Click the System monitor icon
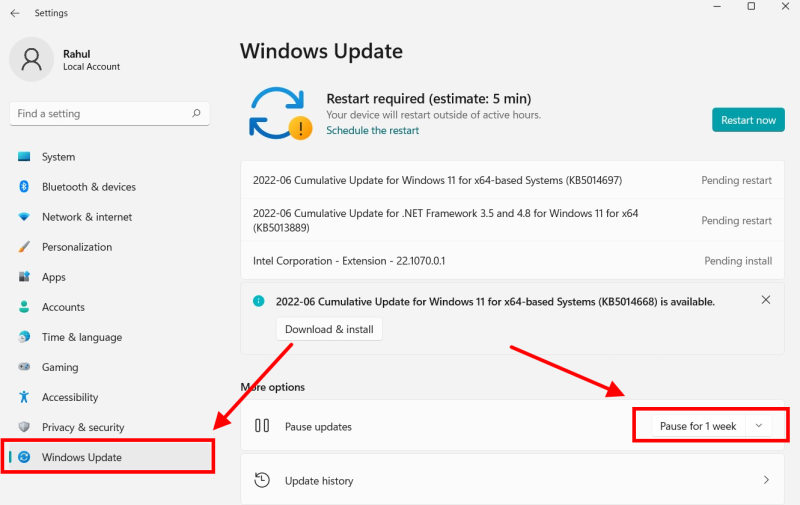 pyautogui.click(x=24, y=157)
